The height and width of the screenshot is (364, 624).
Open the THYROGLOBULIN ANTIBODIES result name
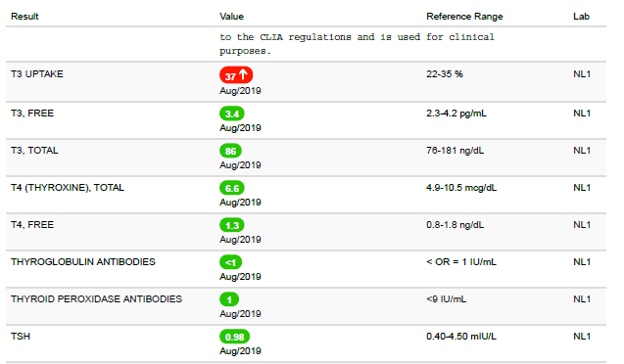82,262
